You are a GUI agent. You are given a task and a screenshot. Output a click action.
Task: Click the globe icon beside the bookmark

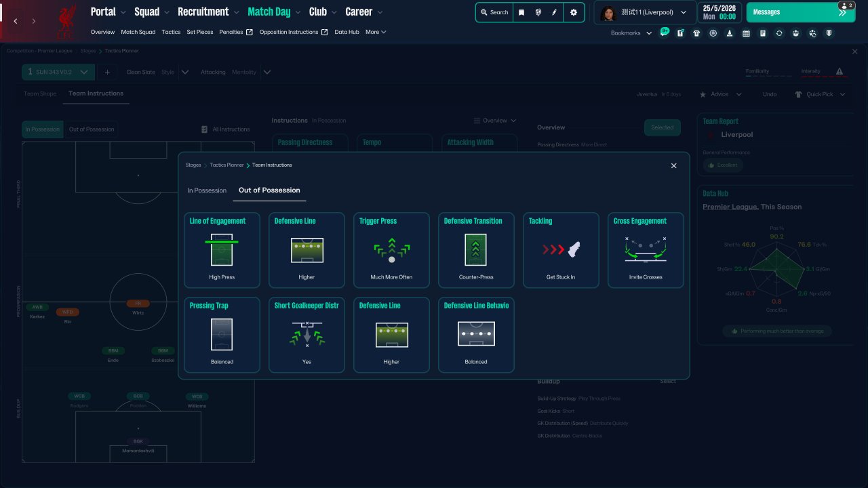538,12
